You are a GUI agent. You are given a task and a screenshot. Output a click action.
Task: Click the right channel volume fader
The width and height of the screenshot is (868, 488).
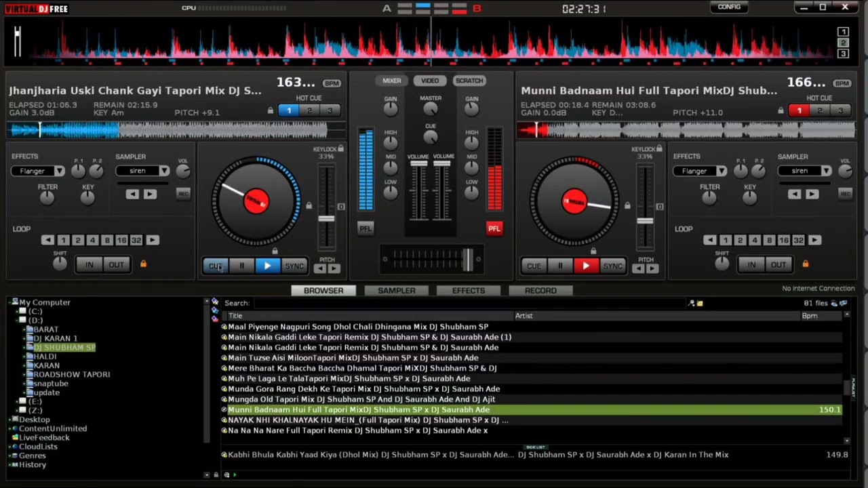tap(442, 164)
